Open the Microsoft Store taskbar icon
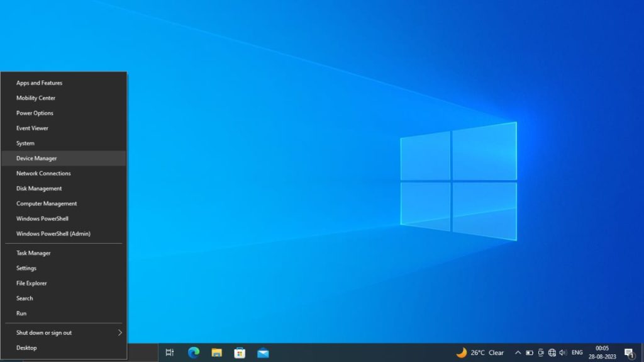Viewport: 644px width, 362px height. (x=240, y=353)
